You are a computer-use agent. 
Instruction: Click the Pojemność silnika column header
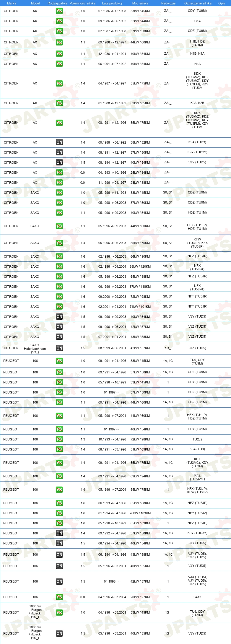(82, 3)
